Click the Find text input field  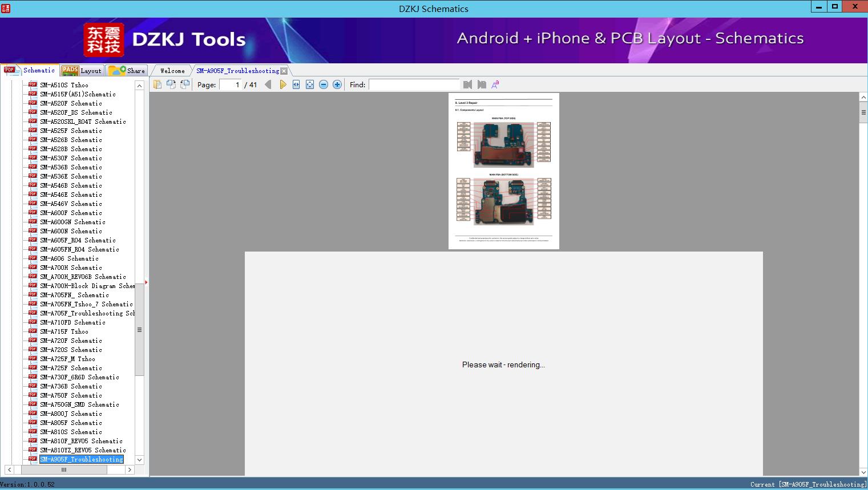pos(414,84)
